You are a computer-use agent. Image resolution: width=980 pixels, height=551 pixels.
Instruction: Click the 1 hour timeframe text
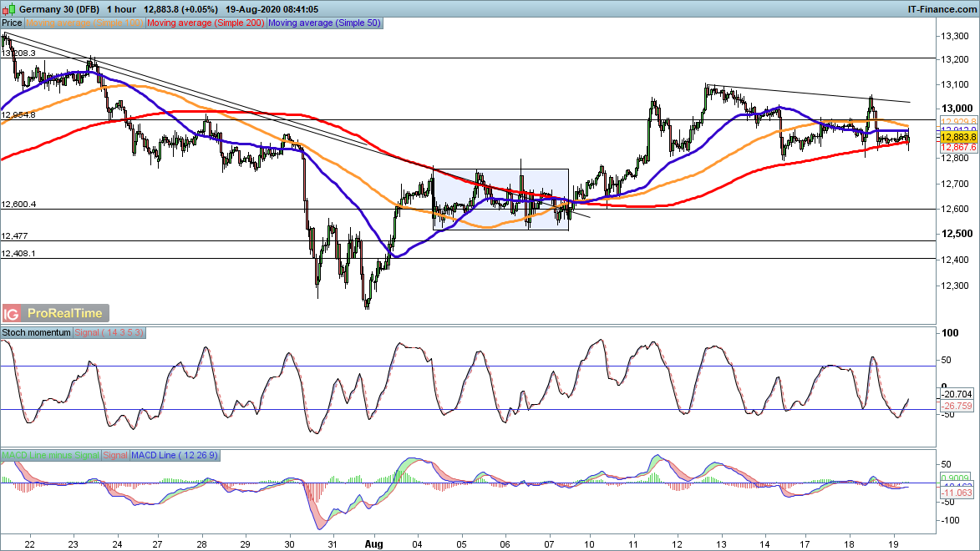pos(122,8)
